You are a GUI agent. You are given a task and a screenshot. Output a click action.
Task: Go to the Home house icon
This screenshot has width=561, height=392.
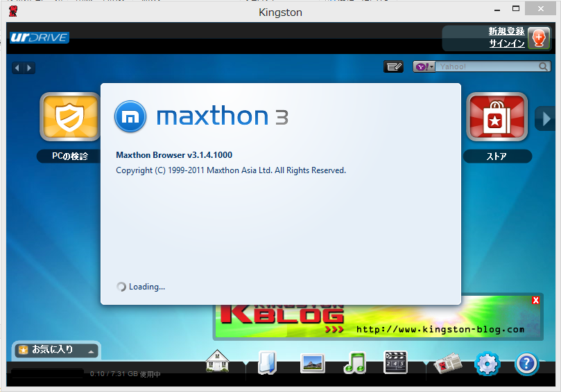pyautogui.click(x=217, y=362)
